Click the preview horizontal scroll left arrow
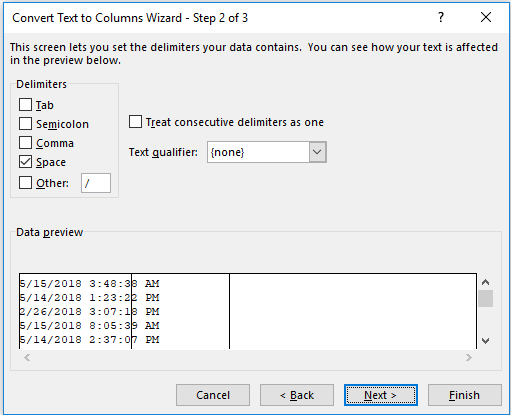 click(x=27, y=358)
